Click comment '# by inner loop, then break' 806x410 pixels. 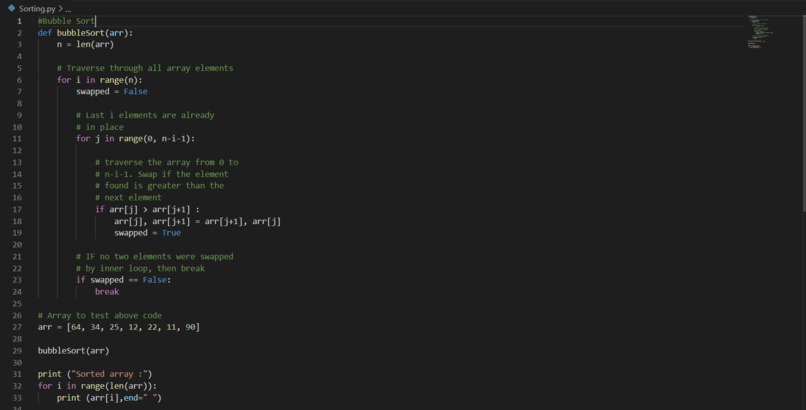click(x=140, y=268)
